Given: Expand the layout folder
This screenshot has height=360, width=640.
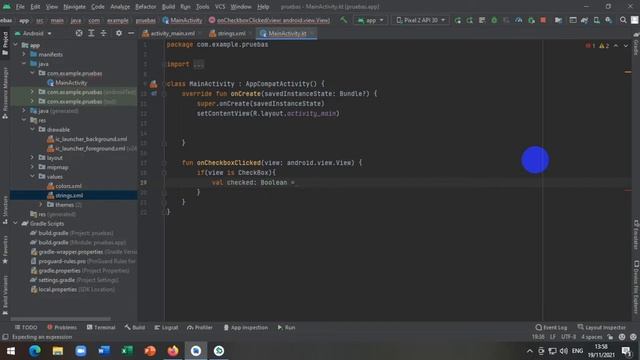Looking at the screenshot, I should tap(32, 158).
